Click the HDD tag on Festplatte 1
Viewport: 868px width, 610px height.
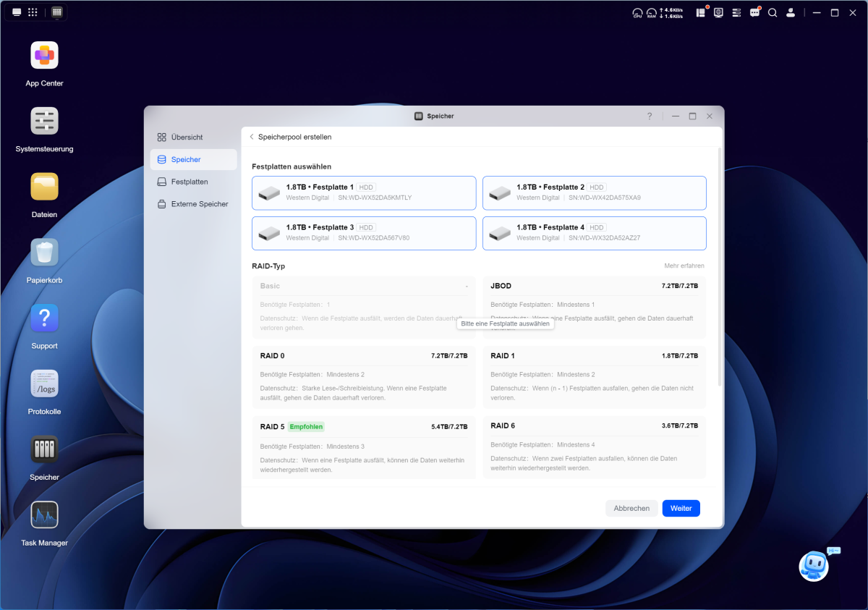pos(367,187)
